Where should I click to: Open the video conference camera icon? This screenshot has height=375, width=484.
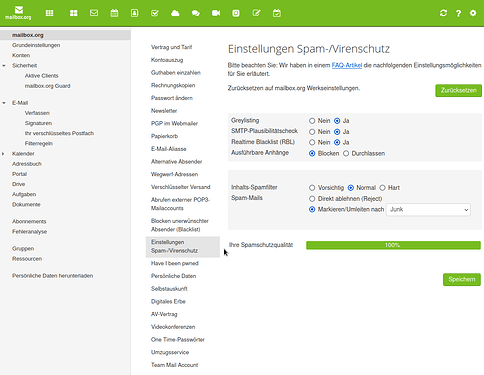pos(216,13)
